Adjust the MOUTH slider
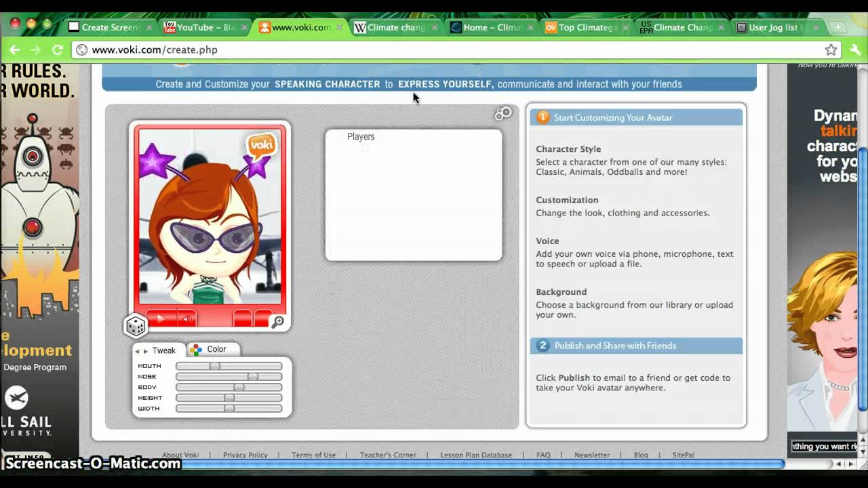This screenshot has width=868, height=488. (229, 366)
